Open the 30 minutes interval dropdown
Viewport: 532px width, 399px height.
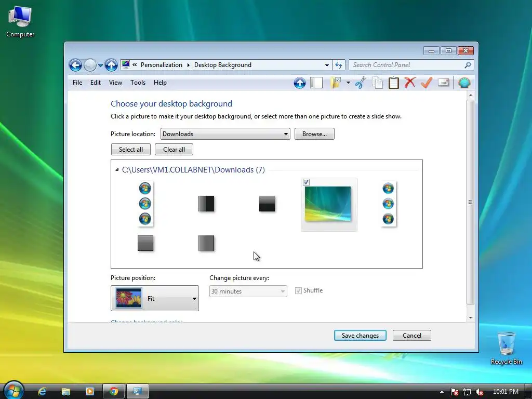(248, 291)
